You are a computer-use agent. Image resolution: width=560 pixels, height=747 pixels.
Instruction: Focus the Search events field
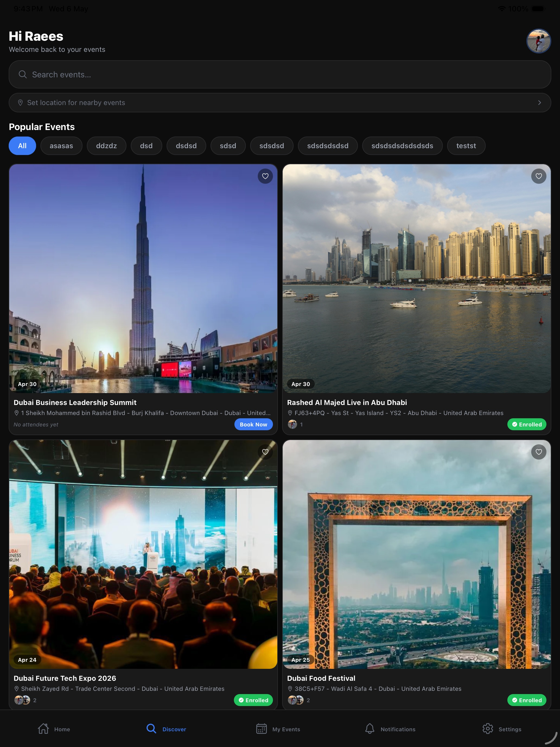pyautogui.click(x=280, y=74)
